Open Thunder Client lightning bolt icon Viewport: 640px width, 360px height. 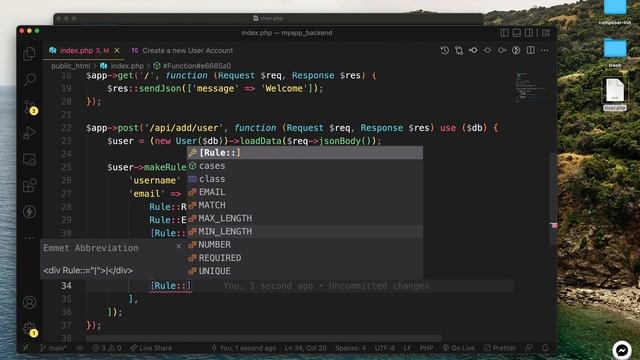pyautogui.click(x=29, y=211)
